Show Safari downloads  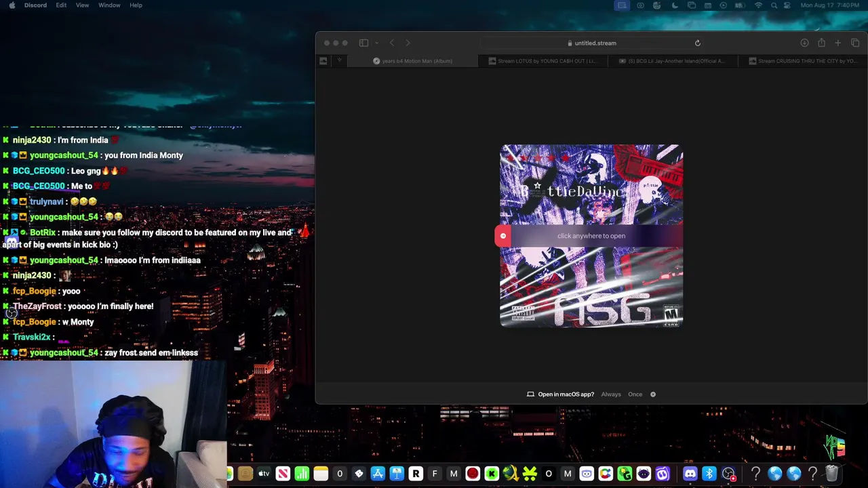(804, 43)
